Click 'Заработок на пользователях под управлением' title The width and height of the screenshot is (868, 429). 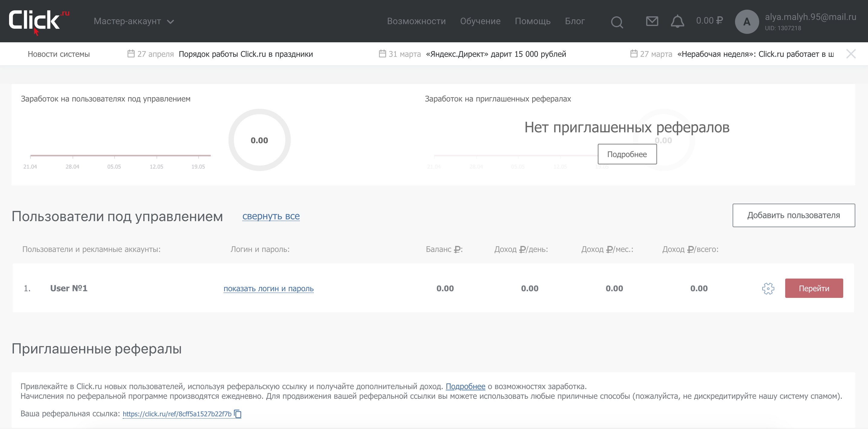pyautogui.click(x=105, y=99)
